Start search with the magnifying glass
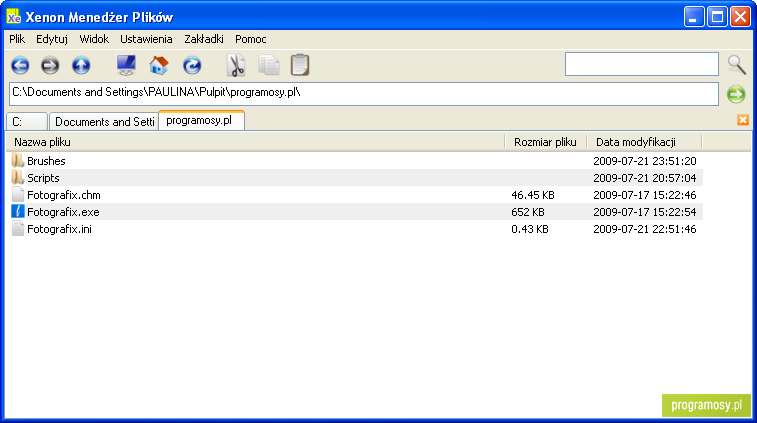Screen dimensions: 757x423 (737, 64)
